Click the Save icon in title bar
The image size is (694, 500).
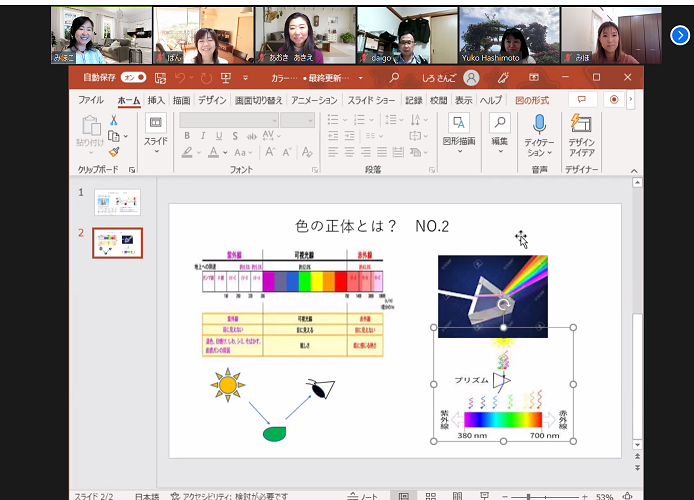click(160, 78)
